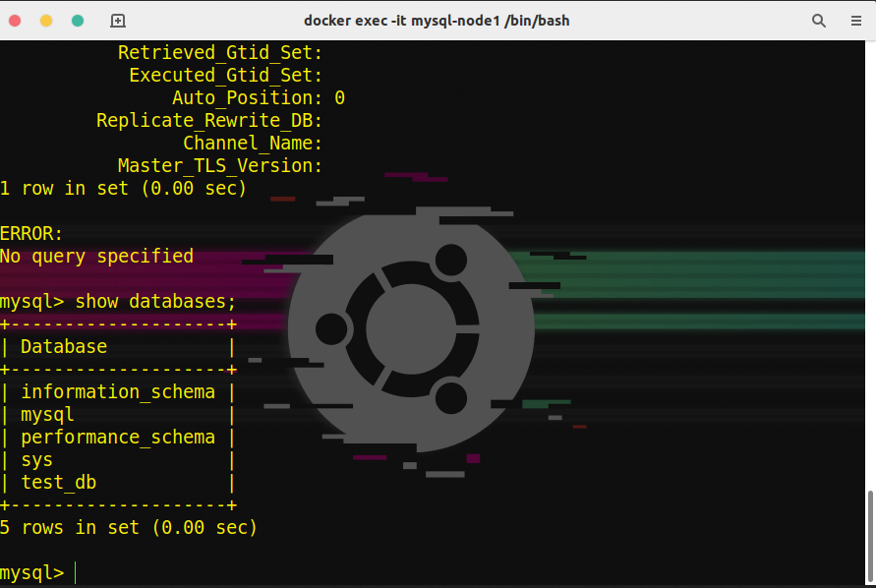The height and width of the screenshot is (588, 876).
Task: Click the 'Database' column header
Action: [64, 346]
